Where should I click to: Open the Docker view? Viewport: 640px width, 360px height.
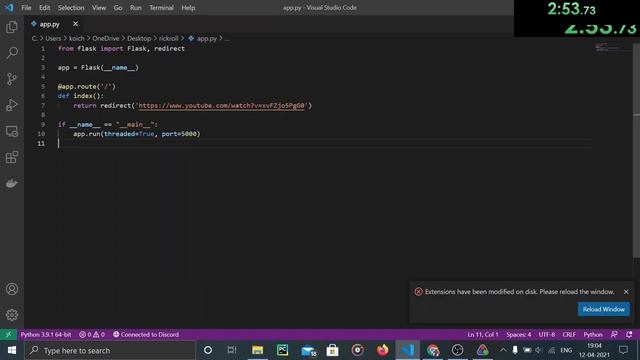[x=12, y=183]
